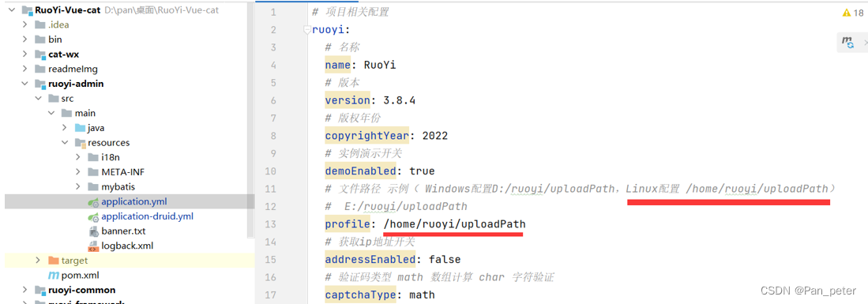Collapse the ruoyi-admin module chevron
This screenshot has height=304, width=868.
24,84
